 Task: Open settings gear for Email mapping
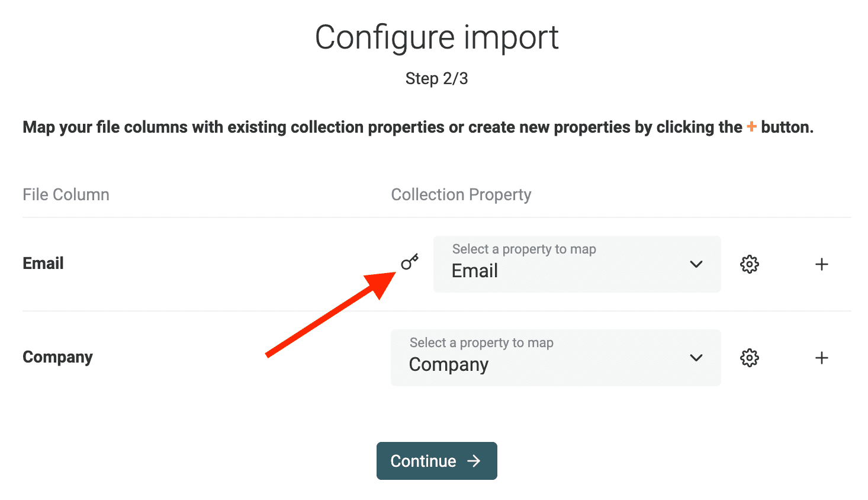[x=750, y=264]
